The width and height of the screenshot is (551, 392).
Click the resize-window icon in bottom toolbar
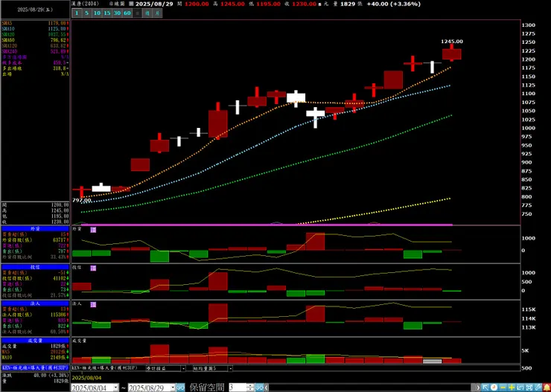coord(520,388)
